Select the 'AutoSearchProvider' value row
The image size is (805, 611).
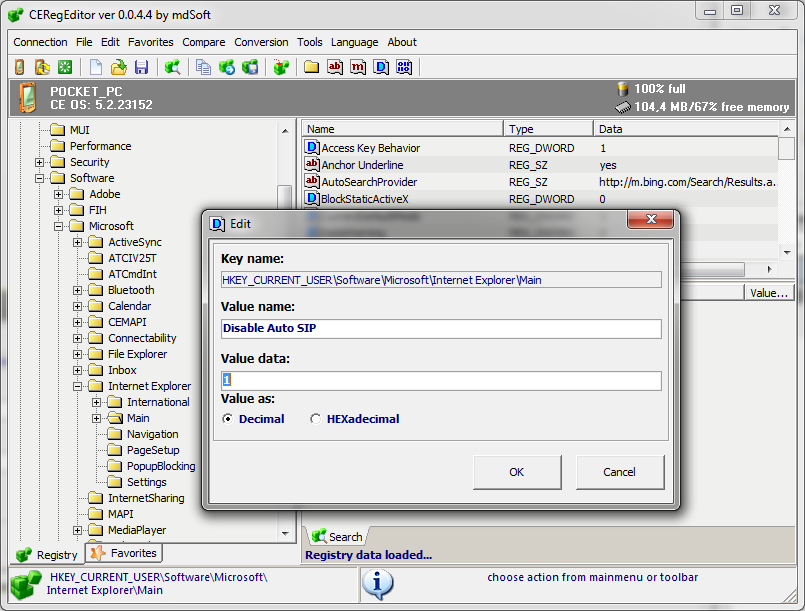tap(540, 182)
